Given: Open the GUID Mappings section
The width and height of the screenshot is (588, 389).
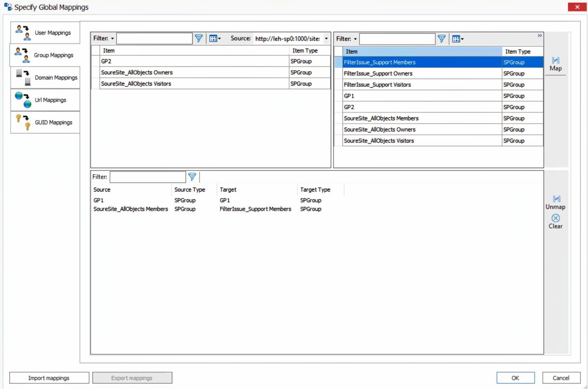Looking at the screenshot, I should [45, 122].
